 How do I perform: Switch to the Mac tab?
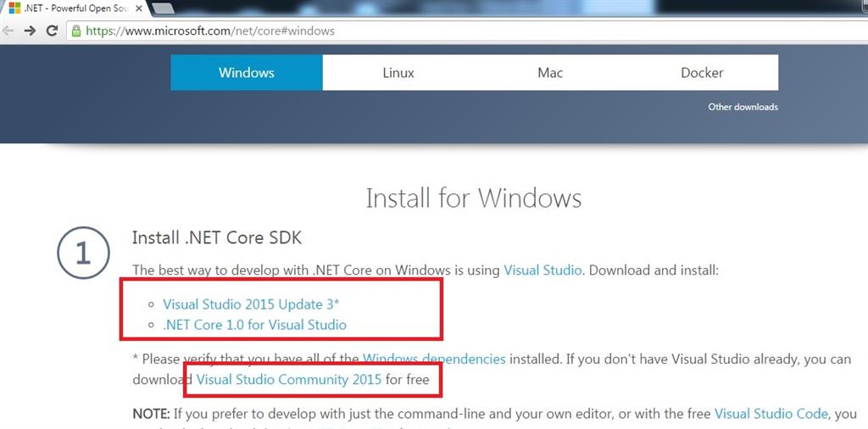549,73
